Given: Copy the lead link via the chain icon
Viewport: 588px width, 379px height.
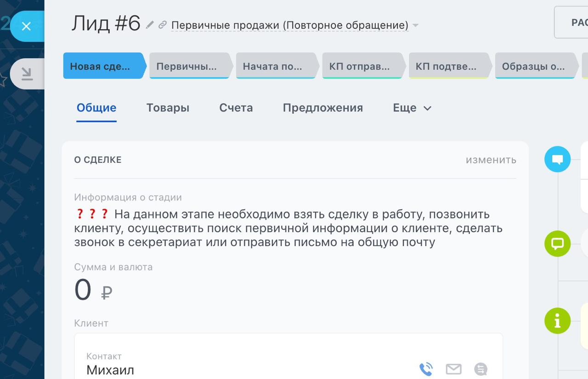Looking at the screenshot, I should pos(162,25).
